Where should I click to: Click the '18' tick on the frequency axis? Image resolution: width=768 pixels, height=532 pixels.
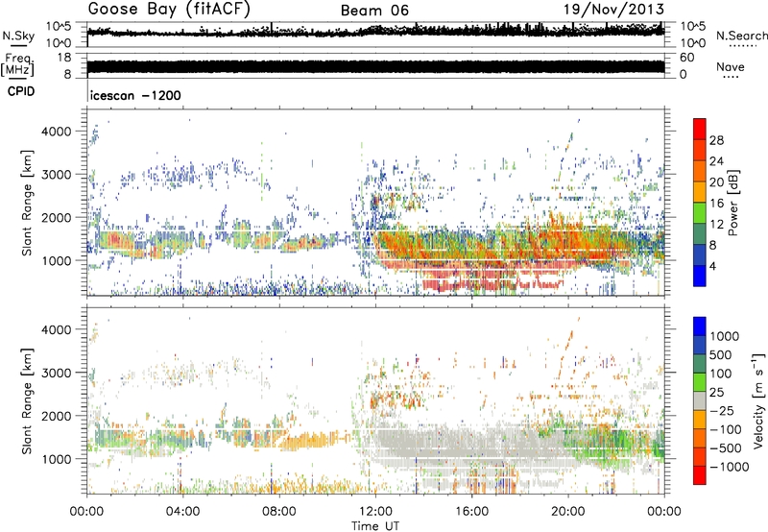point(63,58)
